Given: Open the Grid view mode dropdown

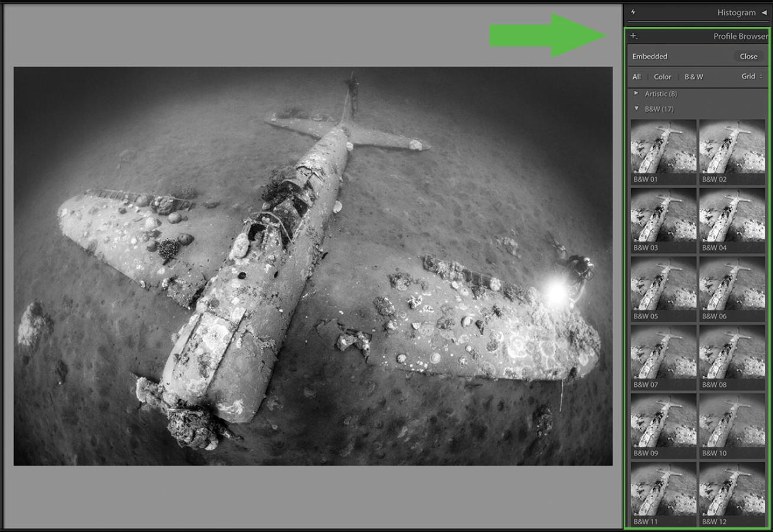Looking at the screenshot, I should [752, 77].
